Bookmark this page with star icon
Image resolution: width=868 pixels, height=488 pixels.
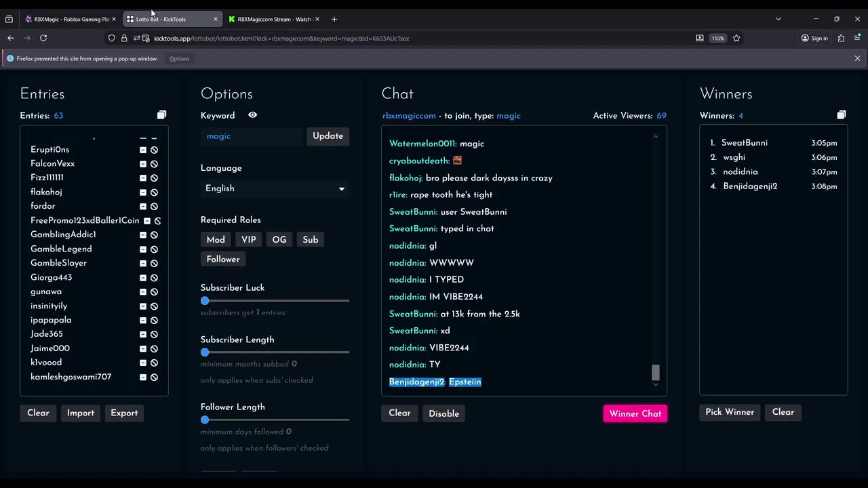tap(736, 38)
